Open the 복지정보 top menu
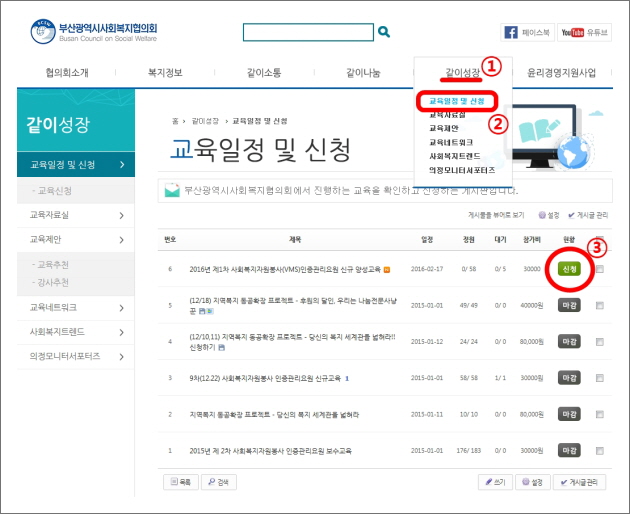 165,73
